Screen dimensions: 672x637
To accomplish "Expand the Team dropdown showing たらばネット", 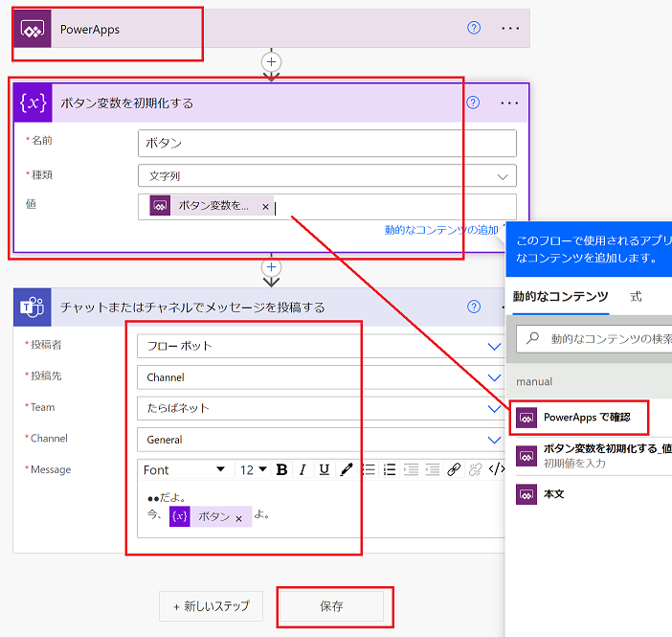I will click(x=494, y=408).
